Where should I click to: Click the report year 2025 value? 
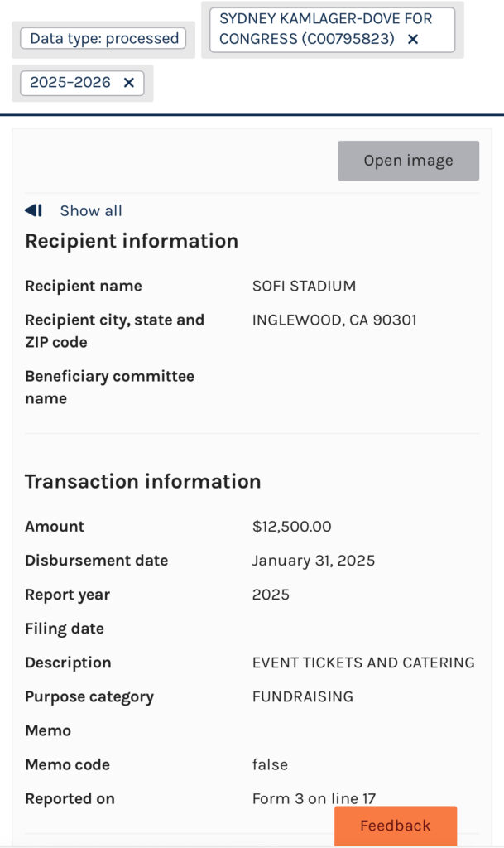pyautogui.click(x=271, y=595)
